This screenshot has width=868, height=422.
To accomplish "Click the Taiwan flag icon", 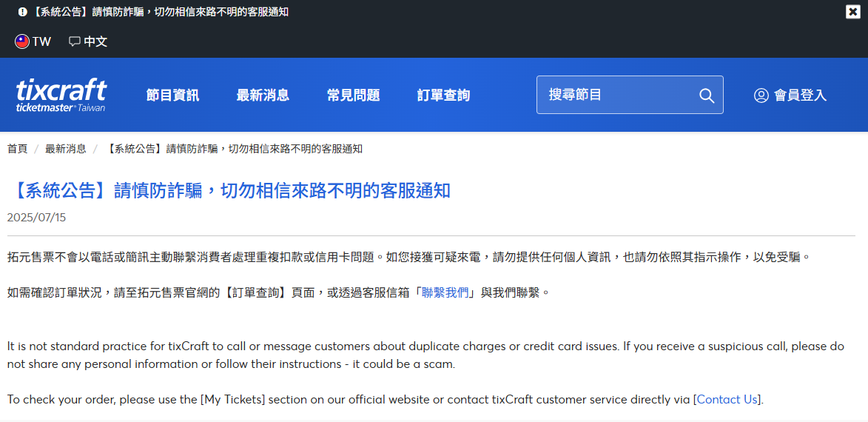I will (22, 41).
